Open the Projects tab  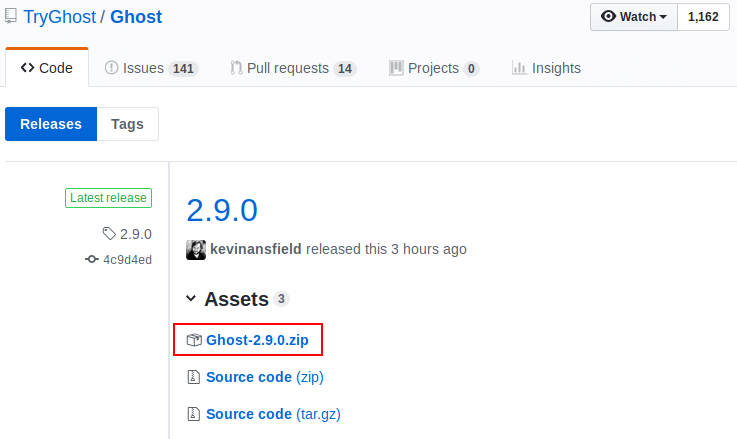(x=434, y=68)
